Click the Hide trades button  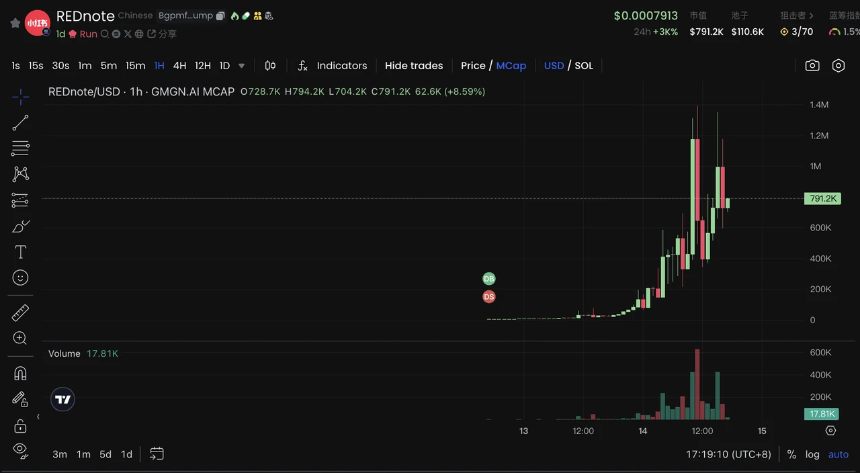414,65
